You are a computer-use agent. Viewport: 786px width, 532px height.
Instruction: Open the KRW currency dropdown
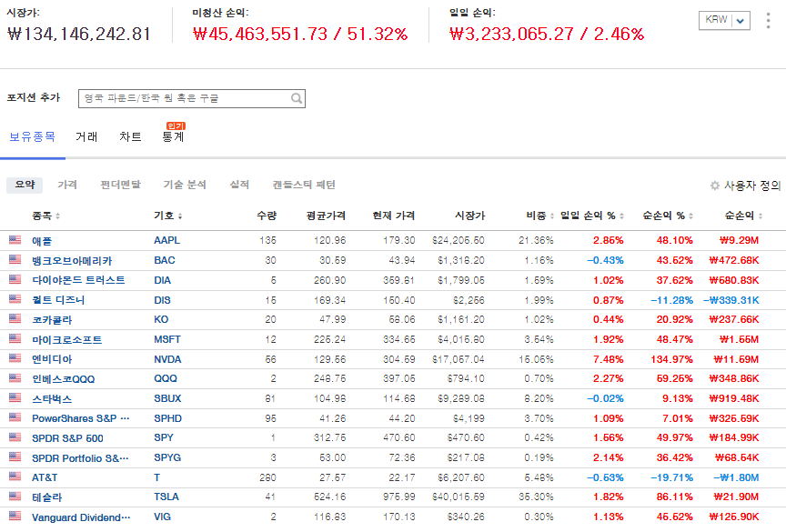[x=724, y=21]
